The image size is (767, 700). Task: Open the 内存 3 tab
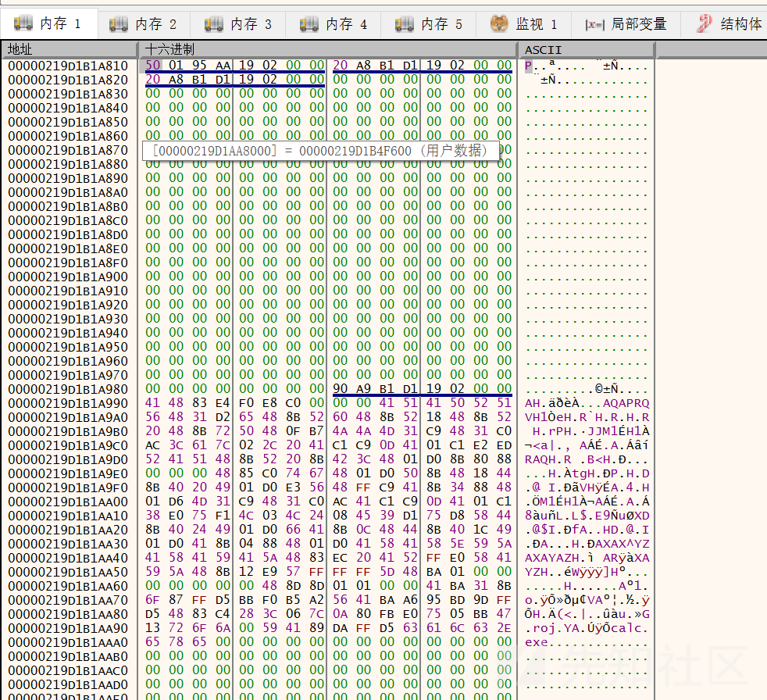(238, 24)
